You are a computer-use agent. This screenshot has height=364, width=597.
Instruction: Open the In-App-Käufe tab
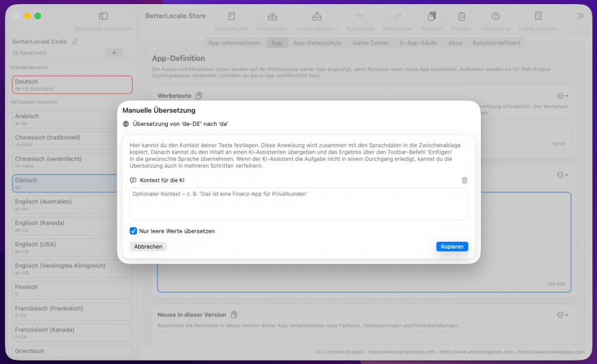[x=417, y=43]
